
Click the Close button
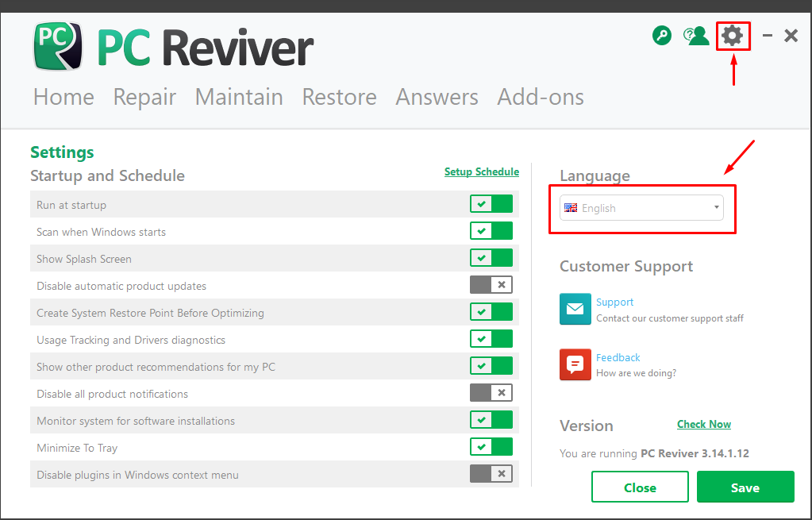point(640,487)
